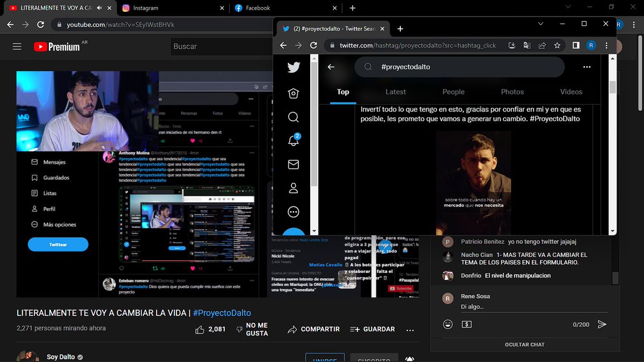Viewport: 644px width, 362px height.
Task: Switch to Top tab on Twitter search
Action: point(343,92)
